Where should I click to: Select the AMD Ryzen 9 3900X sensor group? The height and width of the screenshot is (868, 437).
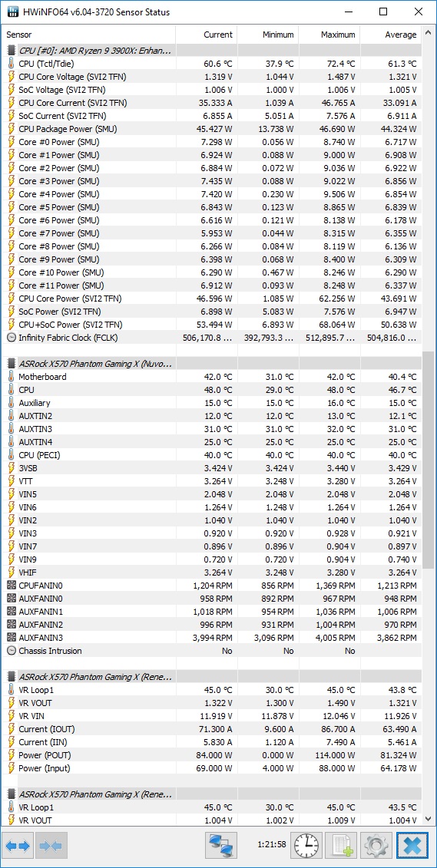(x=89, y=51)
